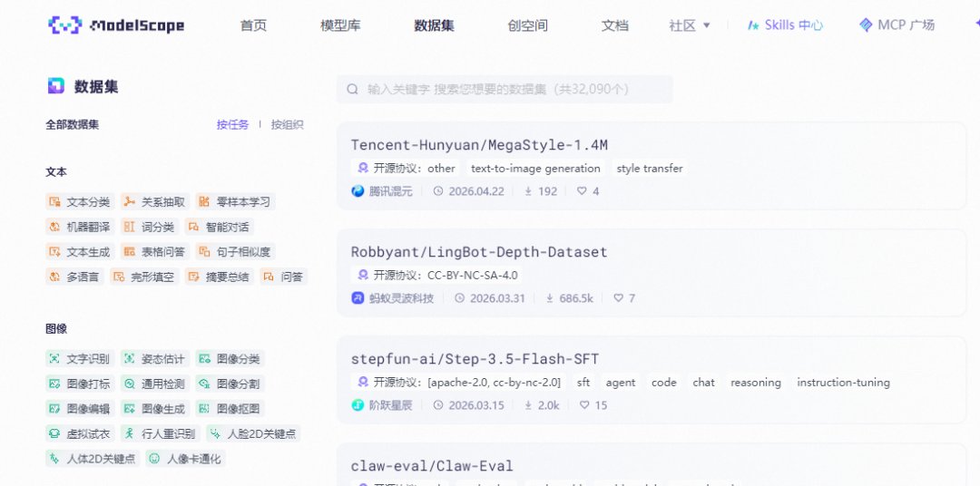
Task: Click the style transfer tag
Action: [x=650, y=168]
